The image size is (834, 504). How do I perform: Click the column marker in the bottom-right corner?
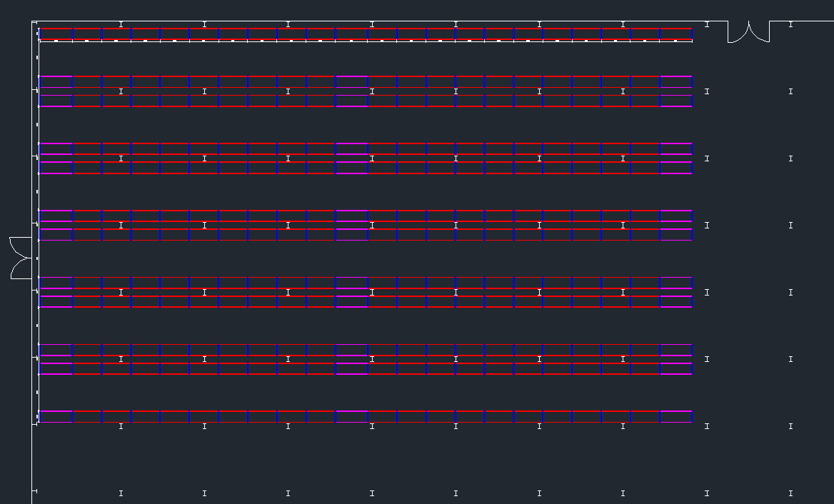(x=790, y=493)
